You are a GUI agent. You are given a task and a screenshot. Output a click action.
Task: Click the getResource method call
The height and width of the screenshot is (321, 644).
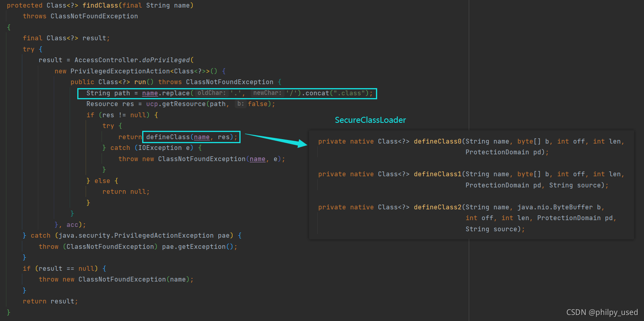point(184,104)
